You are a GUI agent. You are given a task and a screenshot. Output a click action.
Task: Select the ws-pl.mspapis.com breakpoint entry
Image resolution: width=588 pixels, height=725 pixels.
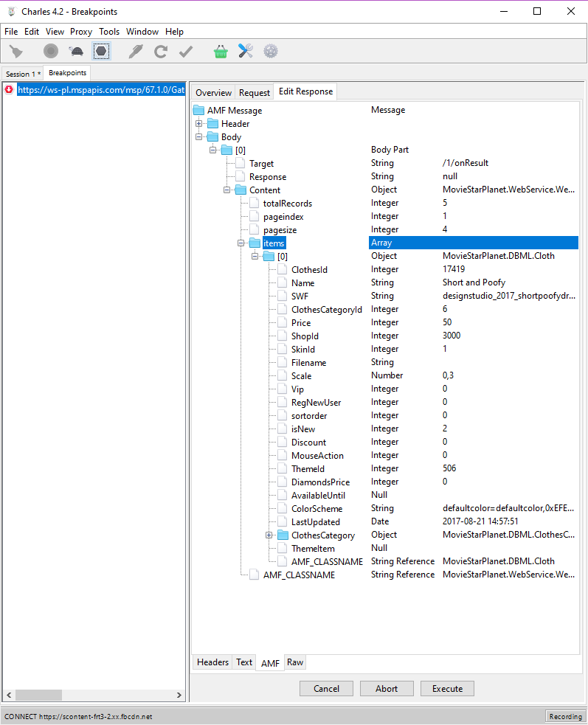101,90
